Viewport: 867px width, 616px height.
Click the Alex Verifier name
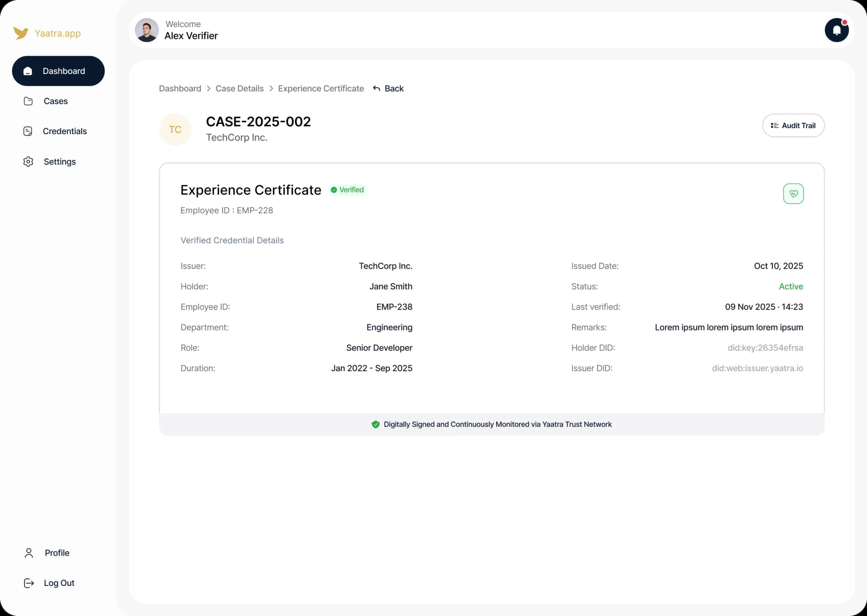click(x=191, y=36)
